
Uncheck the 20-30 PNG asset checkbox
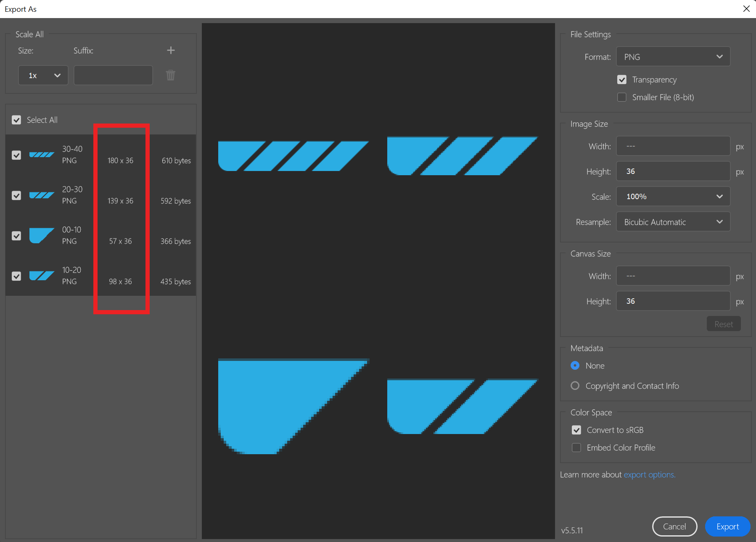point(16,195)
